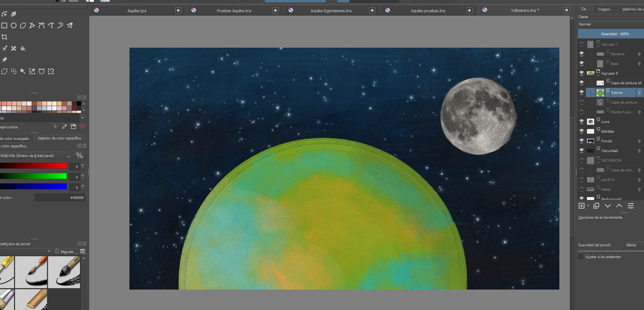Switch to the Pruebas Aquiles.kra tab
The width and height of the screenshot is (644, 310).
(234, 11)
